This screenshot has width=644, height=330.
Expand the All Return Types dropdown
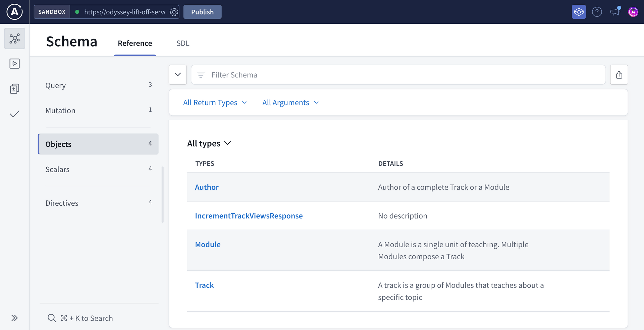[215, 103]
